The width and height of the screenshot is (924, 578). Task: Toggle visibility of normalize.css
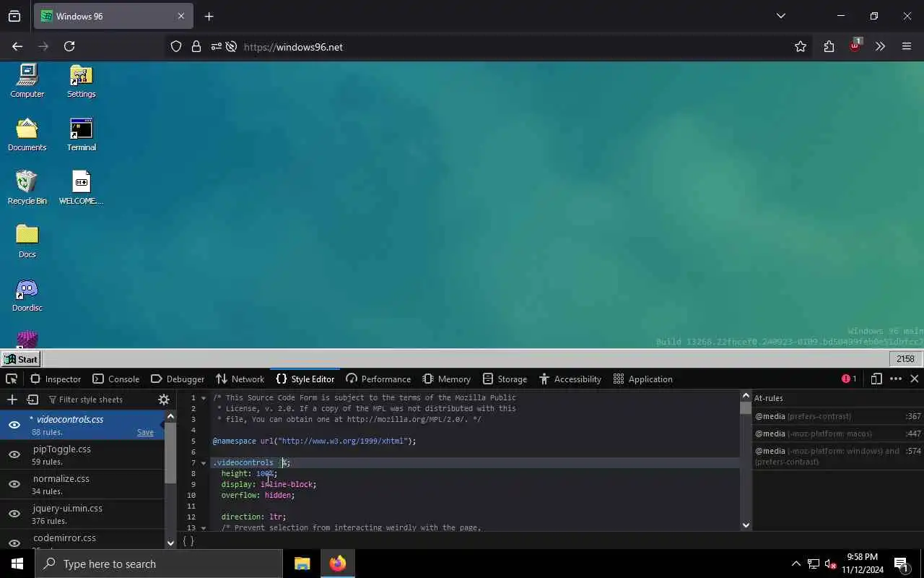[x=14, y=484]
